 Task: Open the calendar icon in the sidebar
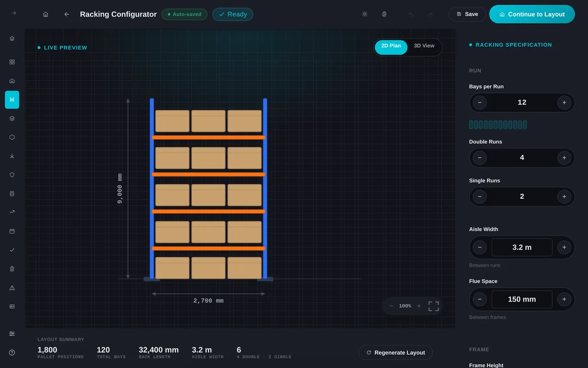(12, 231)
